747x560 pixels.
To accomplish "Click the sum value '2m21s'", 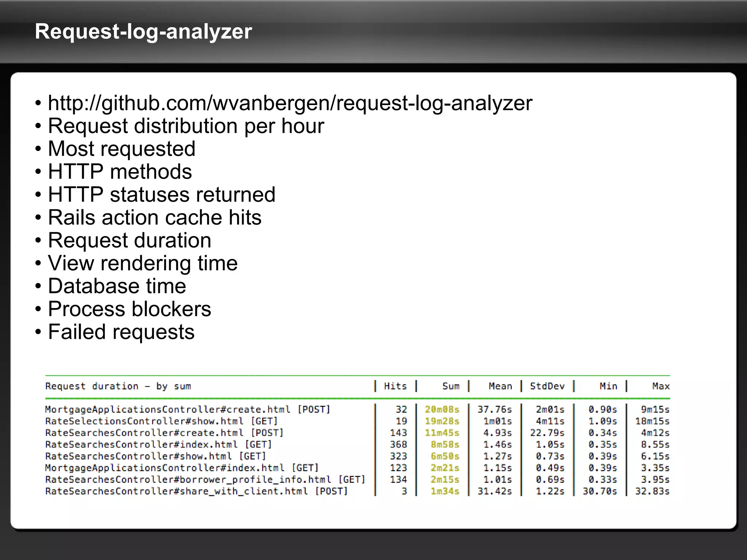I will point(445,468).
